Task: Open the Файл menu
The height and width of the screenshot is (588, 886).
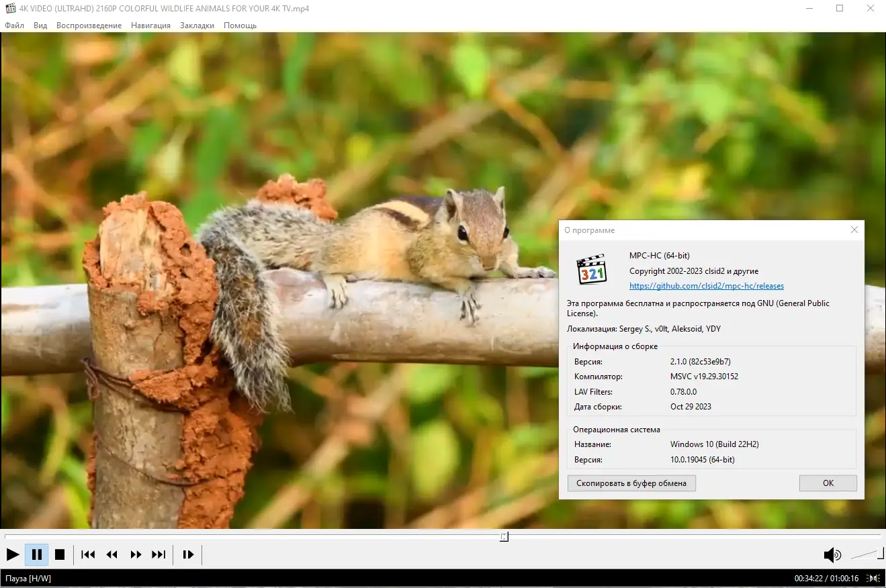Action: tap(15, 26)
